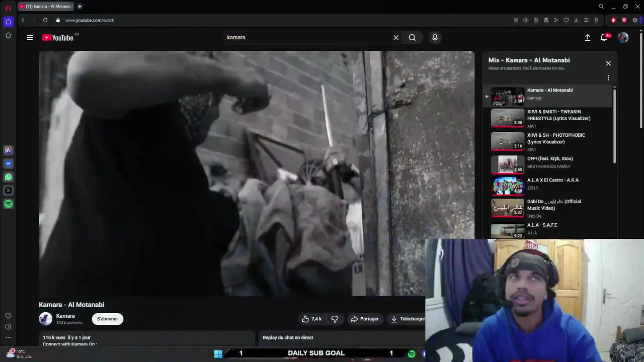Select the Kamara - Al Motanabi browser tab
The image size is (644, 362).
46,7
